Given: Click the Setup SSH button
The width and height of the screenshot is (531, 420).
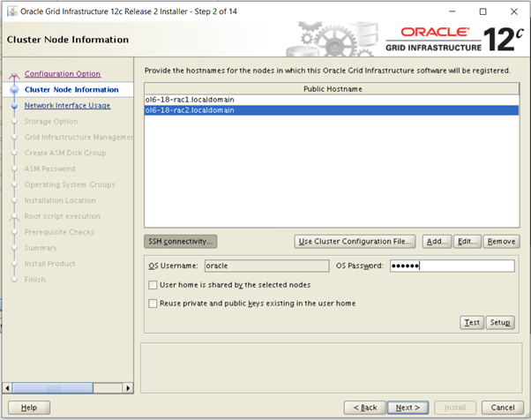Looking at the screenshot, I should (501, 323).
